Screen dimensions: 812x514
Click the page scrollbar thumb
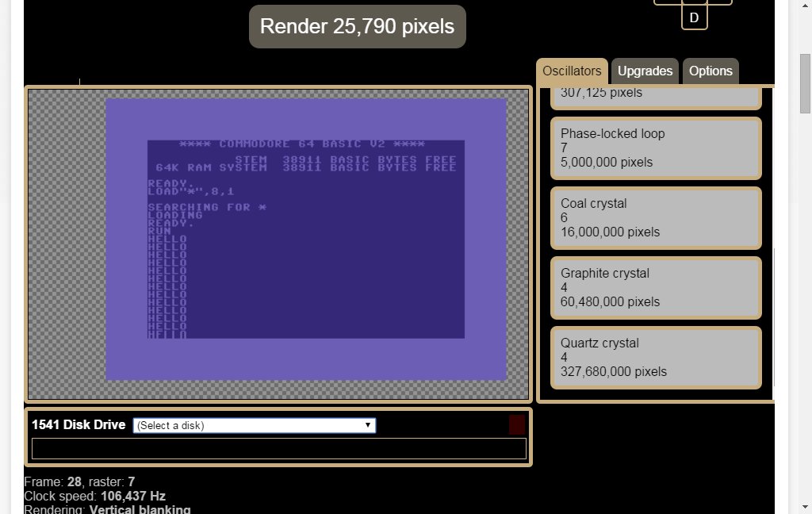click(805, 83)
